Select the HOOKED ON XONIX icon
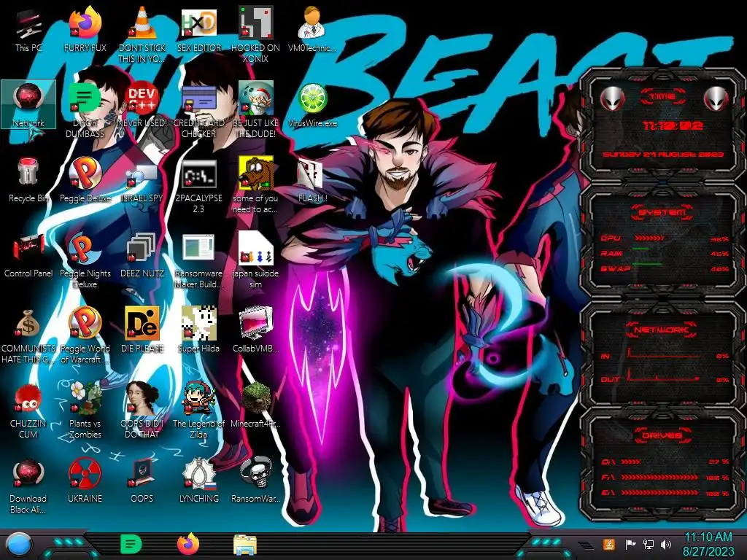This screenshot has width=747, height=560. pyautogui.click(x=256, y=34)
